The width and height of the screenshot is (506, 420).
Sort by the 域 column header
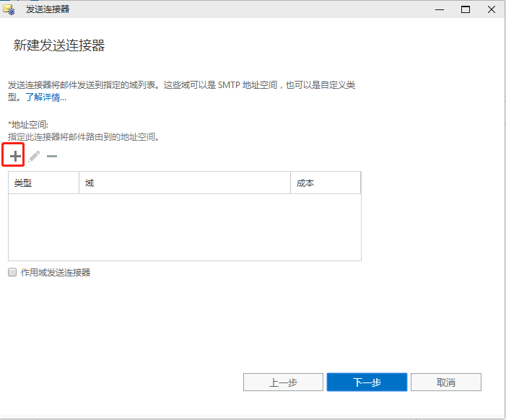click(185, 183)
